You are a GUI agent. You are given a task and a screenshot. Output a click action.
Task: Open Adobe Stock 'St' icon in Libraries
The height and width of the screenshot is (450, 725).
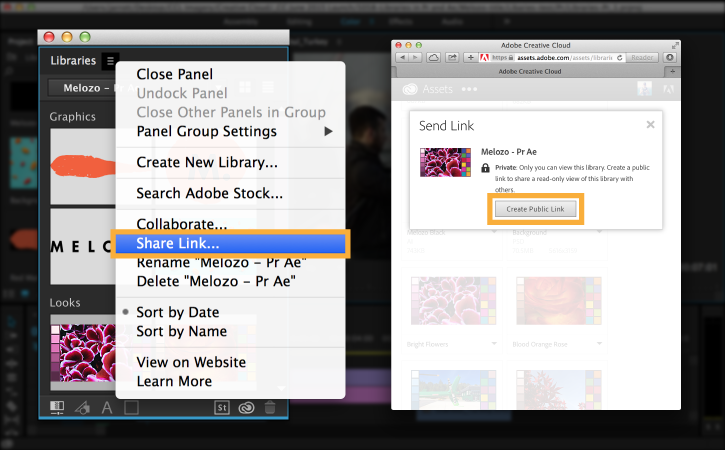(222, 407)
